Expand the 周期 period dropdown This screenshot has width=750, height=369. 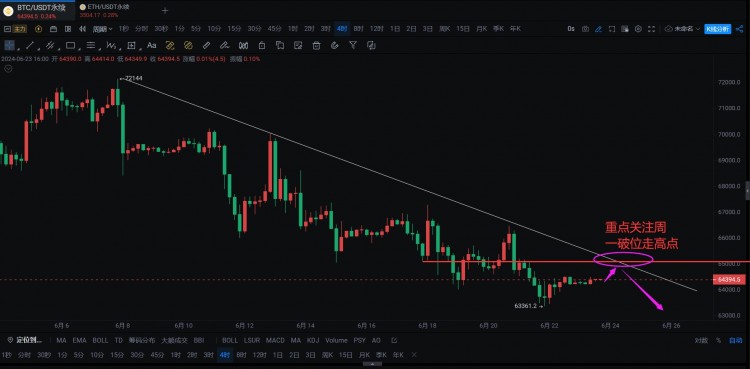[x=102, y=29]
